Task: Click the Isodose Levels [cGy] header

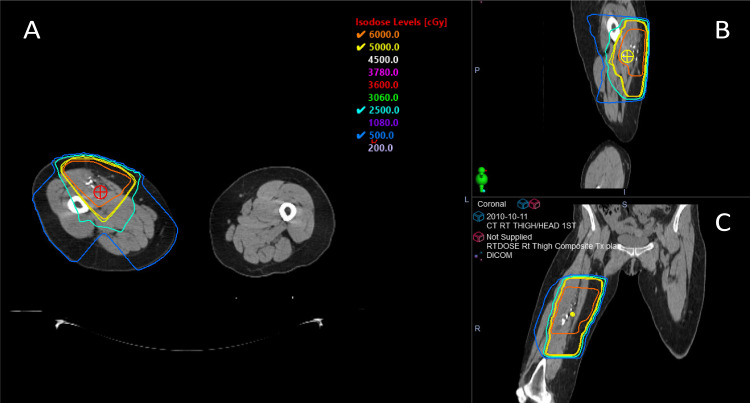Action: click(x=401, y=22)
